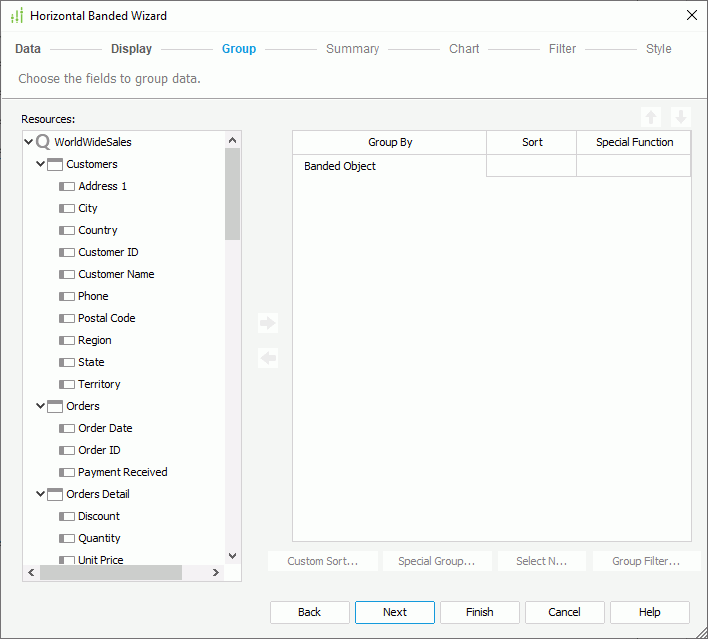Click the vertical scrollbar down arrow
The height and width of the screenshot is (639, 708).
233,556
